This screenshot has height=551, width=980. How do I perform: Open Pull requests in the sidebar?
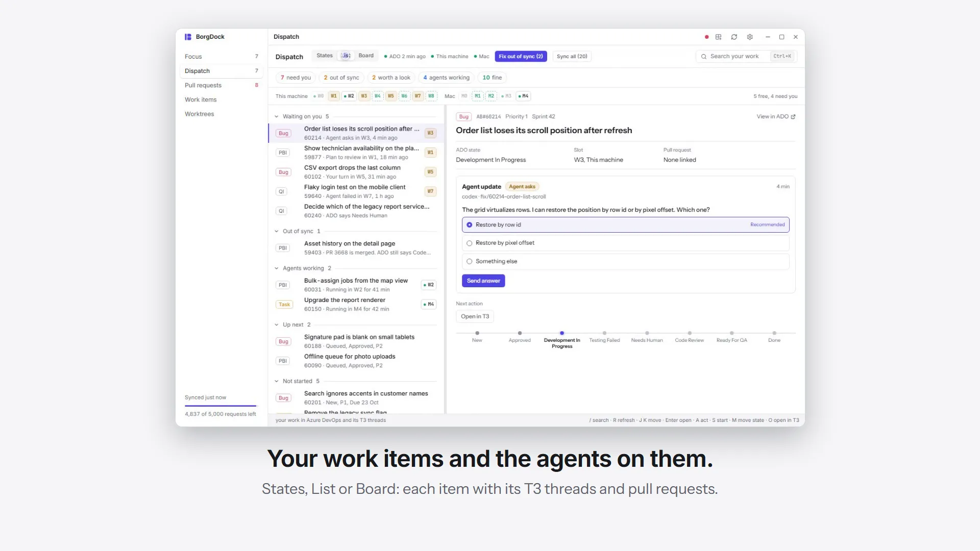222,85
